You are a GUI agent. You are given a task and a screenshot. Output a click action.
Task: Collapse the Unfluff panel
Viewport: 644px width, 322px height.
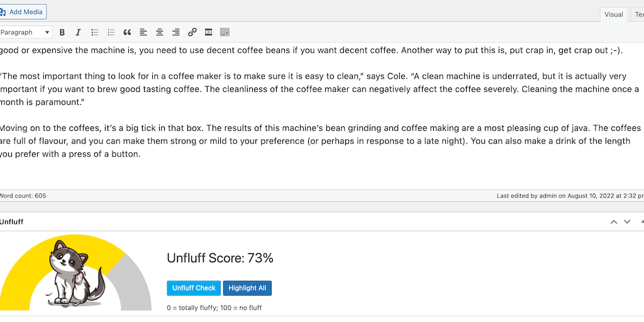coord(641,222)
